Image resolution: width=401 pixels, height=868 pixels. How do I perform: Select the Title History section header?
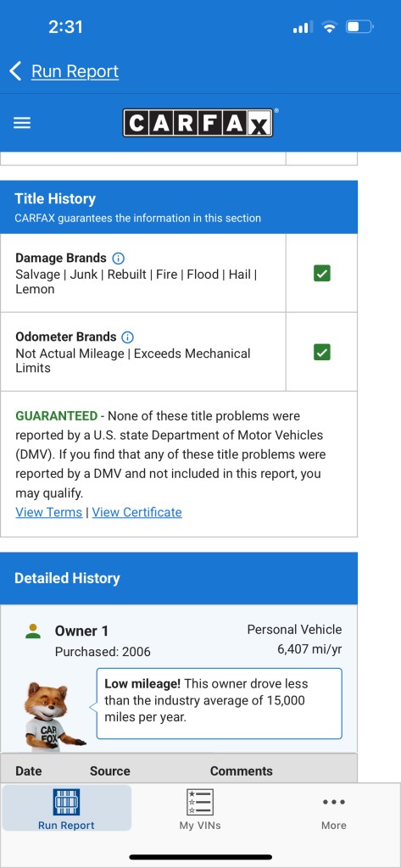point(179,207)
